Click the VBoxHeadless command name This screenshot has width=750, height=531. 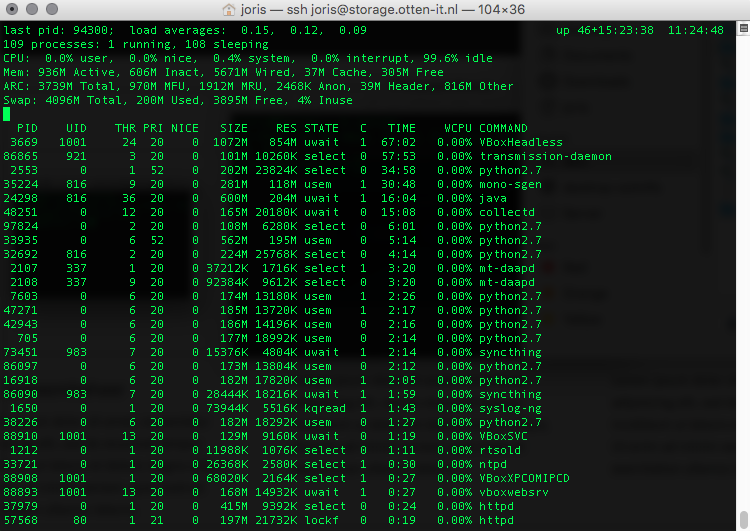click(x=521, y=142)
